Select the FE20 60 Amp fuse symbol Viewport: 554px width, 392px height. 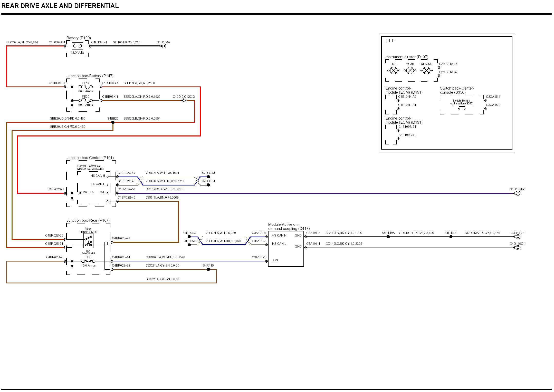(x=85, y=101)
